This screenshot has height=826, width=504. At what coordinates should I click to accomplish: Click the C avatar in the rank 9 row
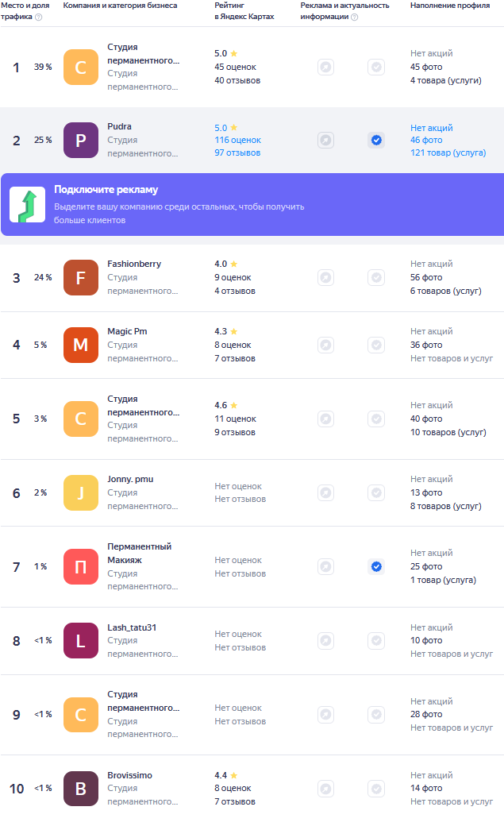coord(81,715)
